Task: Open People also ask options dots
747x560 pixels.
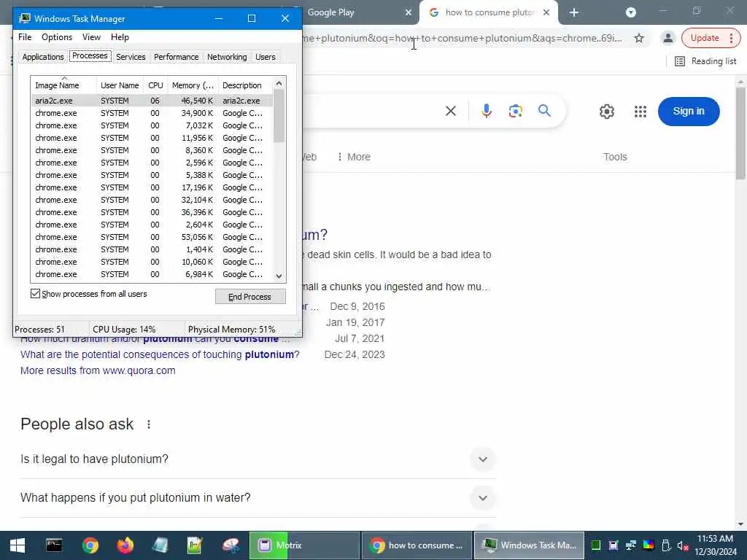Action: click(x=149, y=424)
